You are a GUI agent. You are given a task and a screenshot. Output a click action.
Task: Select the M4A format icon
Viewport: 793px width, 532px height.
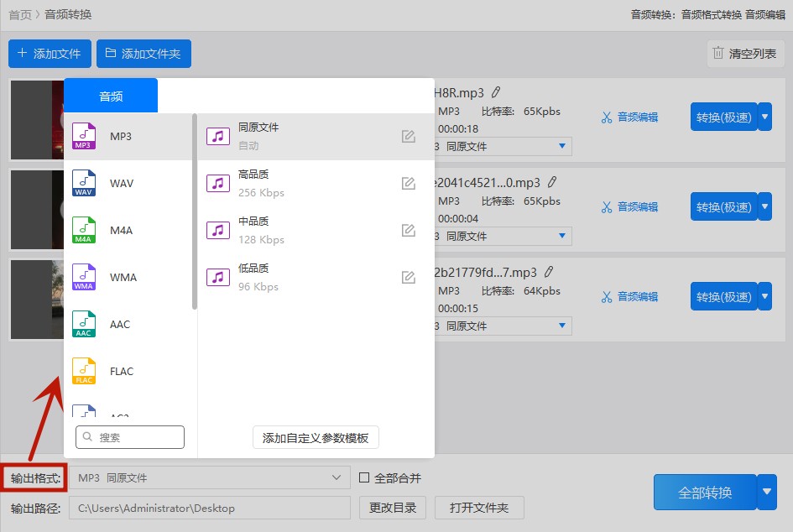pos(84,230)
